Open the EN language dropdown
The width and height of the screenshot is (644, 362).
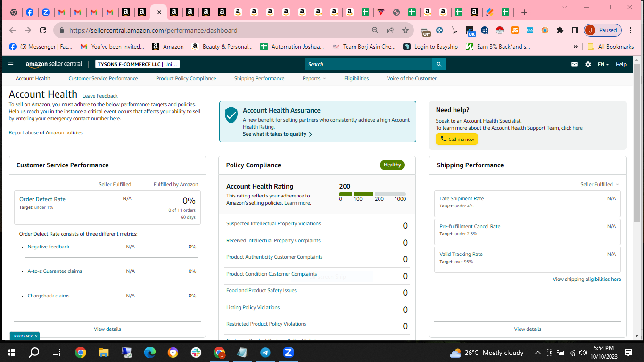(x=603, y=64)
